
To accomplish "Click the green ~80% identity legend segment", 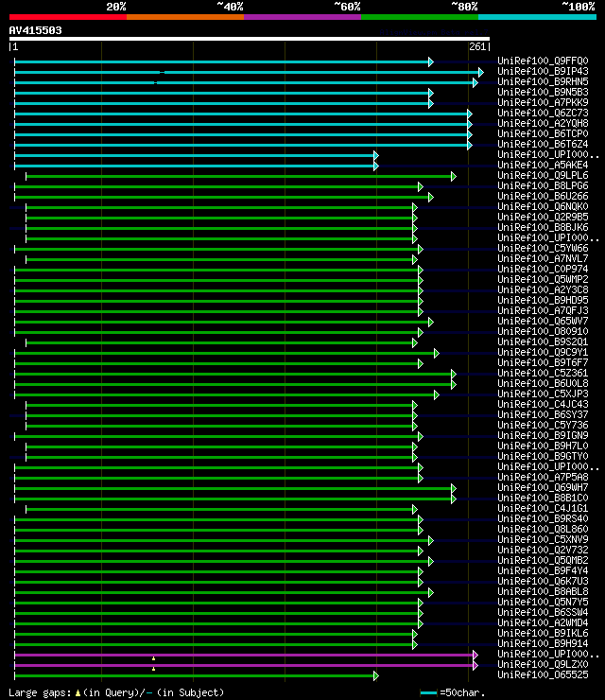I will pyautogui.click(x=420, y=17).
